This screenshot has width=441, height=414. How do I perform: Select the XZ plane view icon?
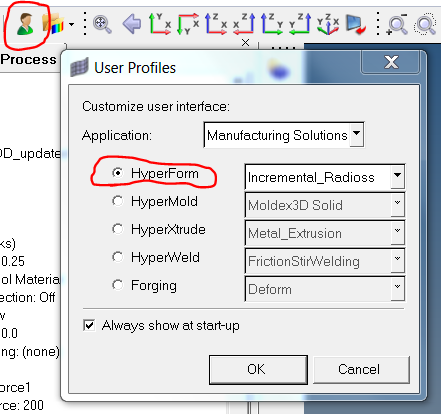tap(216, 24)
